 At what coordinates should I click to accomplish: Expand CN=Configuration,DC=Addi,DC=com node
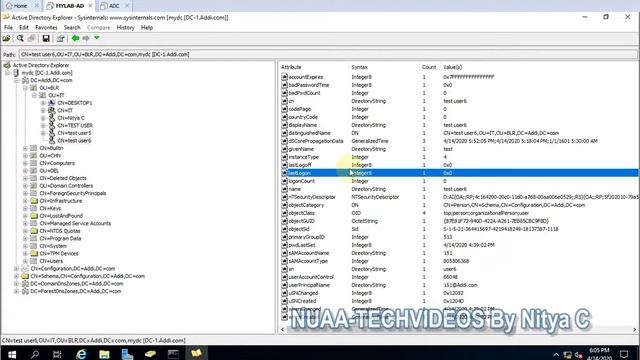click(x=16, y=269)
